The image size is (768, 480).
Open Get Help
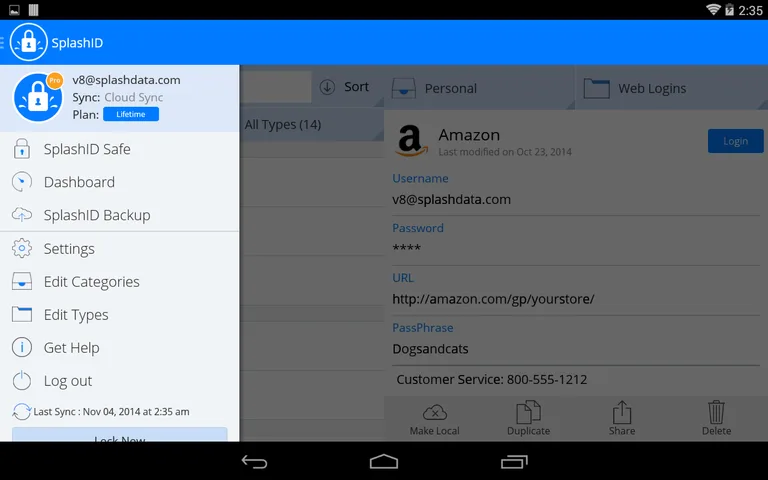tap(120, 348)
